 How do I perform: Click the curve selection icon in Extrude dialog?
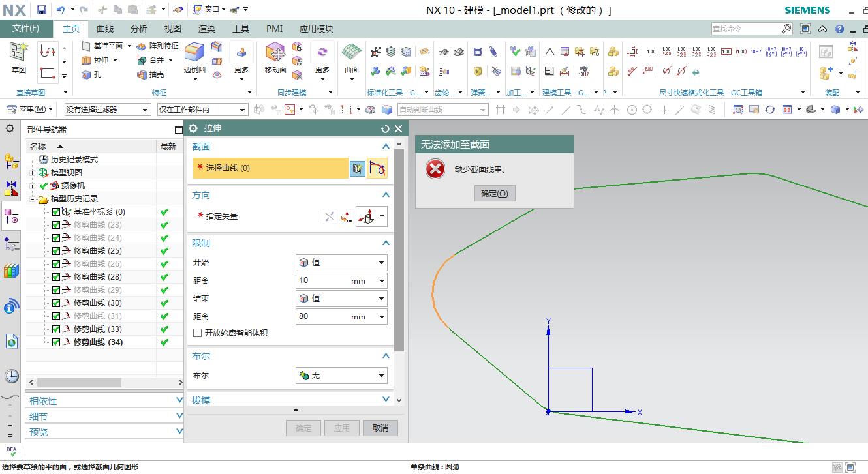coord(377,168)
